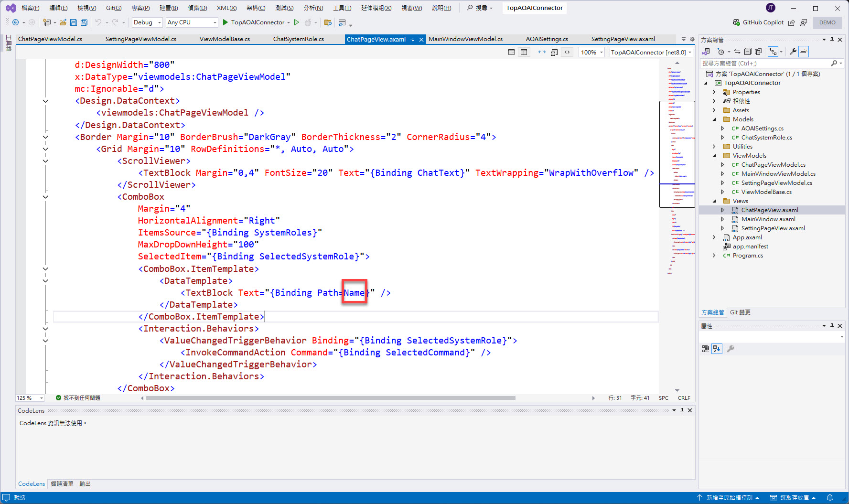Click GitHub Copilot label button
Viewport: 849px width, 504px height.
point(763,22)
